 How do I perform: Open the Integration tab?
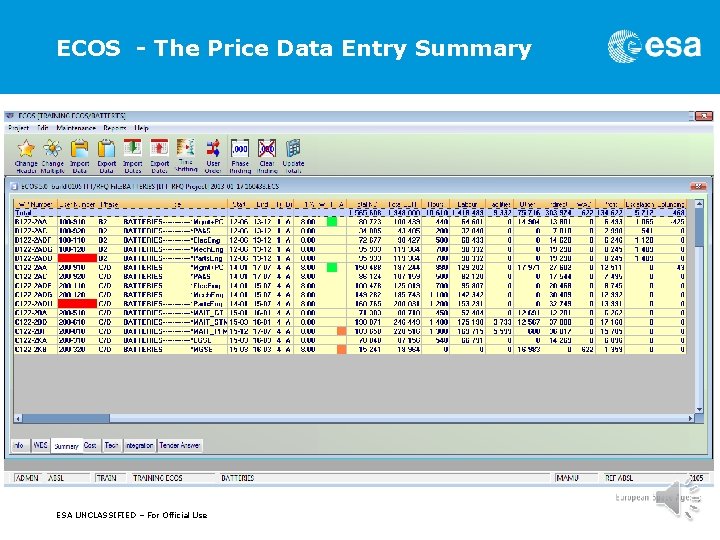[139, 445]
